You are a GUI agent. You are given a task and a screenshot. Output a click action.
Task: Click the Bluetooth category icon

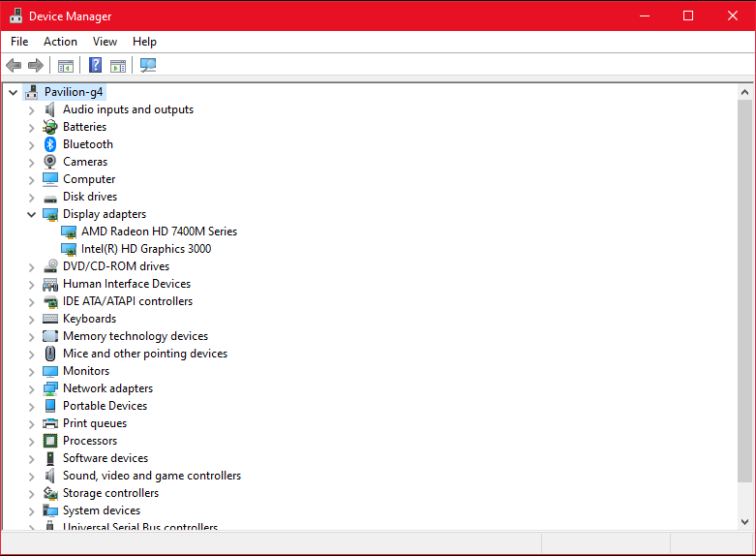click(x=50, y=144)
